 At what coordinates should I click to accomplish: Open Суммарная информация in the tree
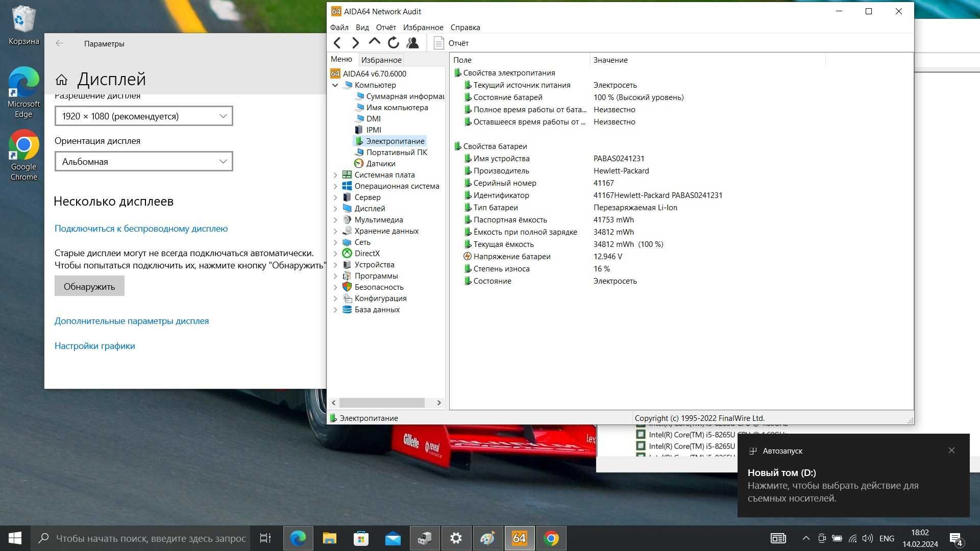[x=400, y=96]
